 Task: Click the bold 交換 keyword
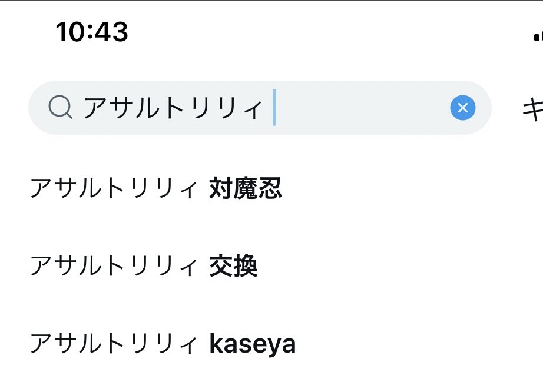[x=233, y=266]
